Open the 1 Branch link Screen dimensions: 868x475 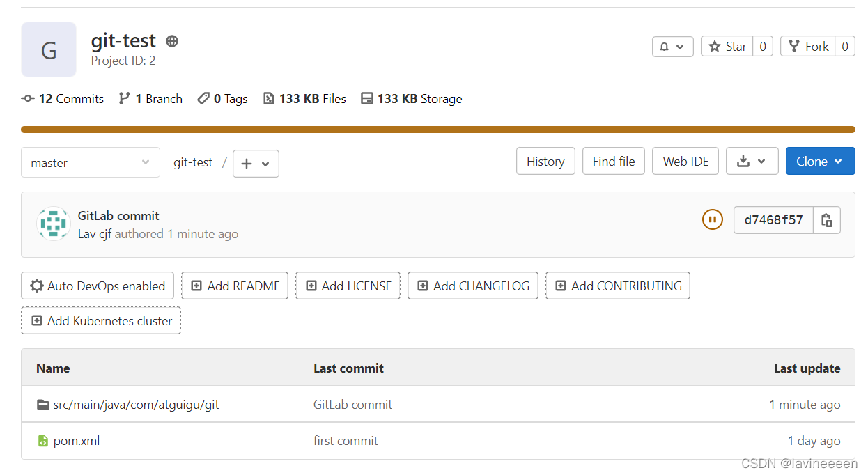[150, 99]
